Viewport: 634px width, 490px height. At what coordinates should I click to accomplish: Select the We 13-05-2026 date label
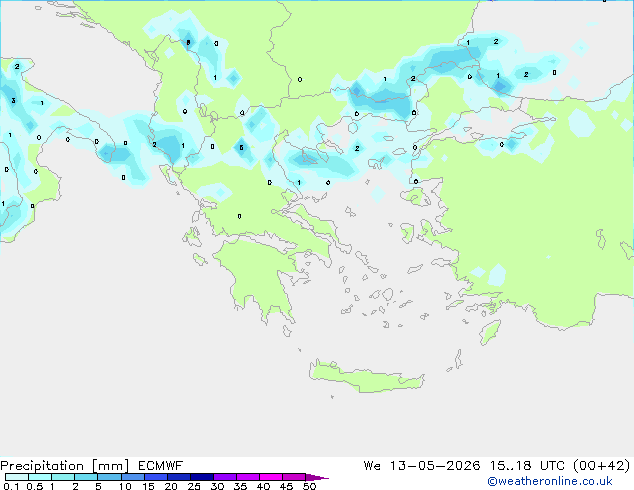point(422,465)
